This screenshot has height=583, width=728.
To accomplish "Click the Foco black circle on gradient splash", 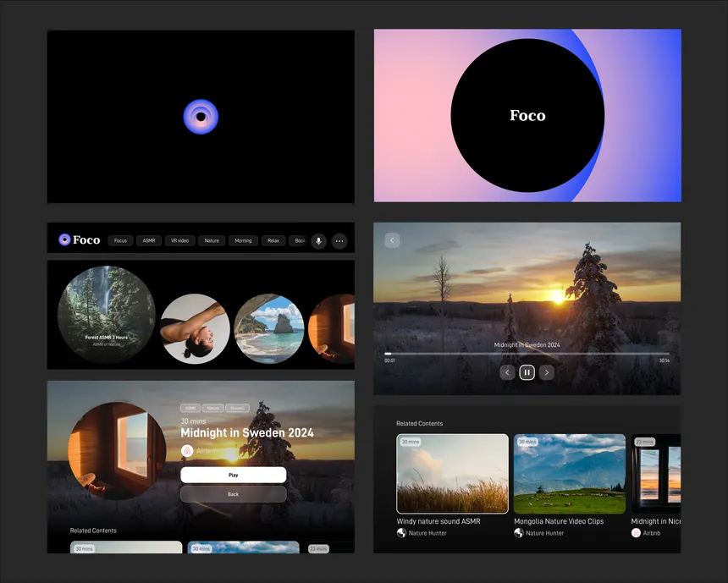I will coord(527,115).
